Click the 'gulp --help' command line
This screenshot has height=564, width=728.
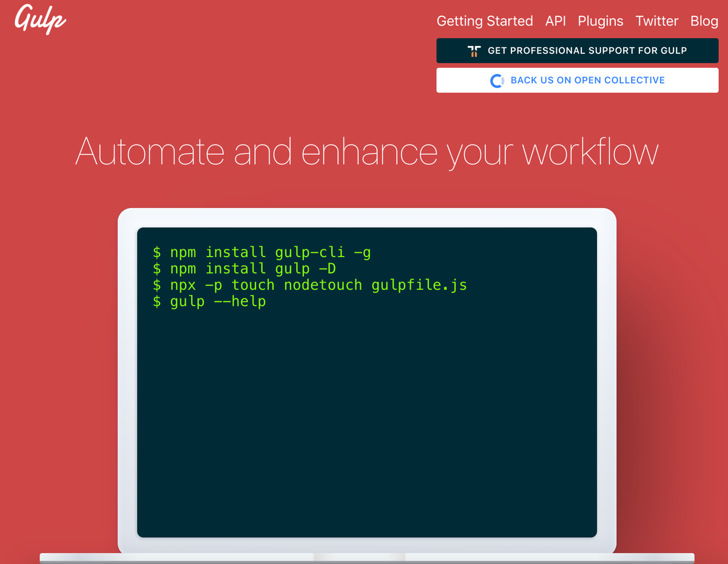pos(209,301)
